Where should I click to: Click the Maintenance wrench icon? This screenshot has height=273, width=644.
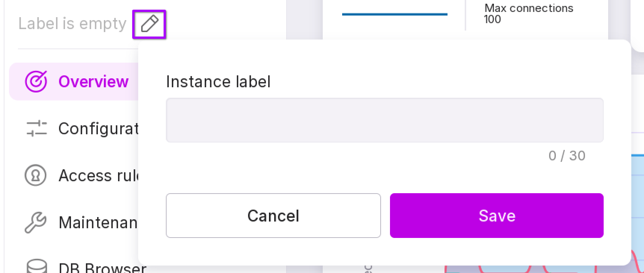coord(35,223)
